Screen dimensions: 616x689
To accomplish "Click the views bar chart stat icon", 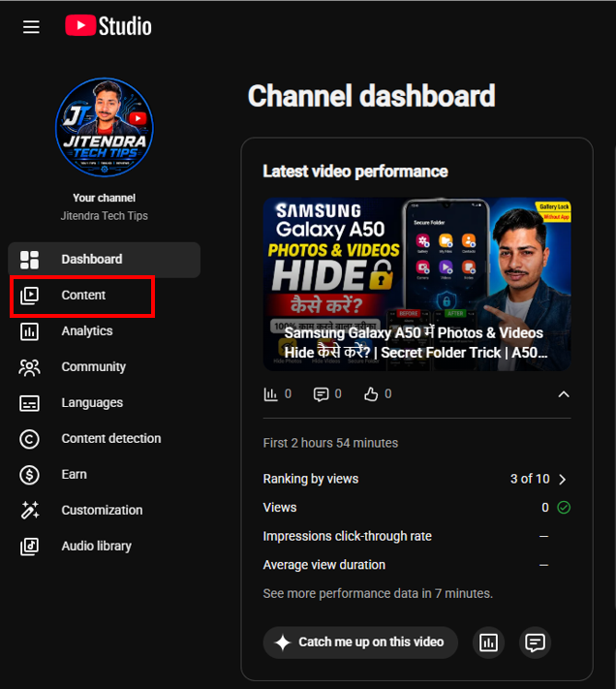I will [x=270, y=394].
